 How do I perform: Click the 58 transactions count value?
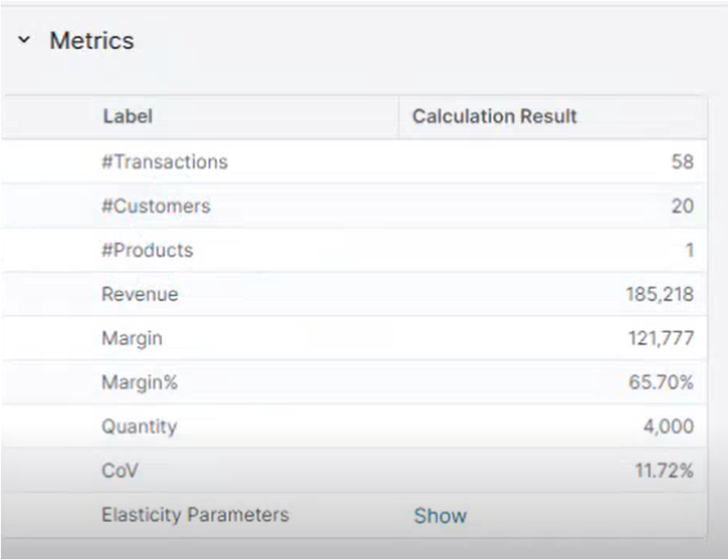pos(682,162)
